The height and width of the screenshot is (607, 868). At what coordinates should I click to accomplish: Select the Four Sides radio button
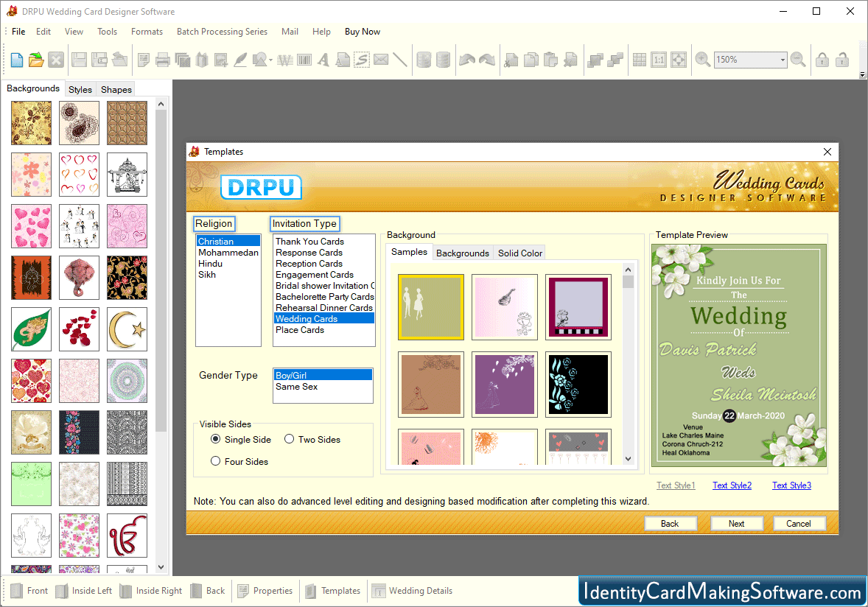(x=215, y=461)
